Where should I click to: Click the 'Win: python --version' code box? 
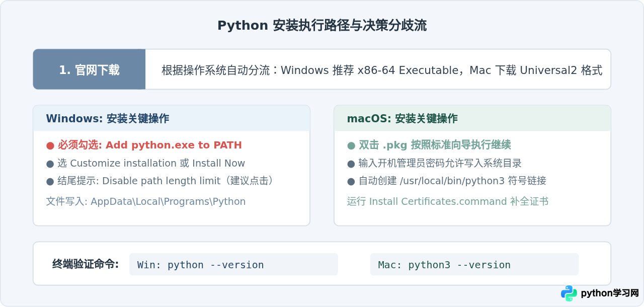point(233,264)
